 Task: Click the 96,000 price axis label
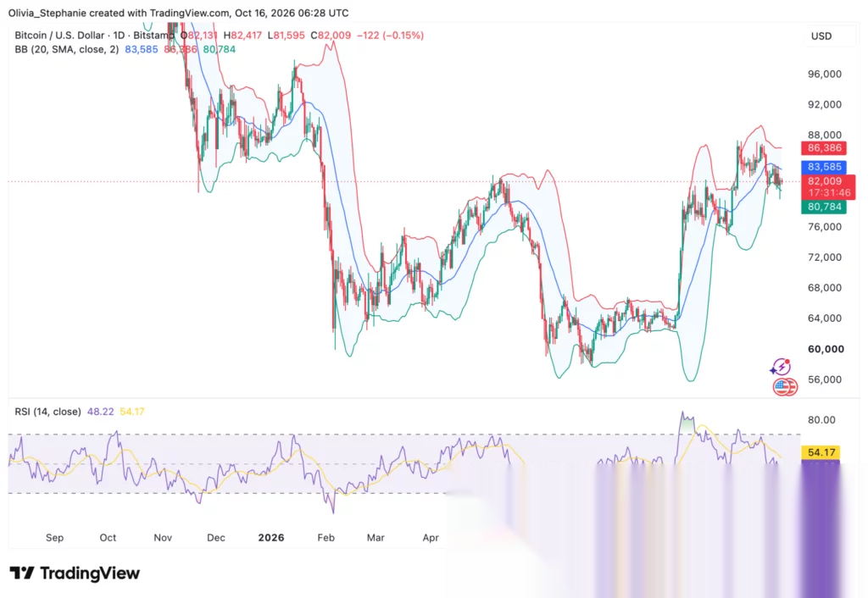pyautogui.click(x=824, y=75)
